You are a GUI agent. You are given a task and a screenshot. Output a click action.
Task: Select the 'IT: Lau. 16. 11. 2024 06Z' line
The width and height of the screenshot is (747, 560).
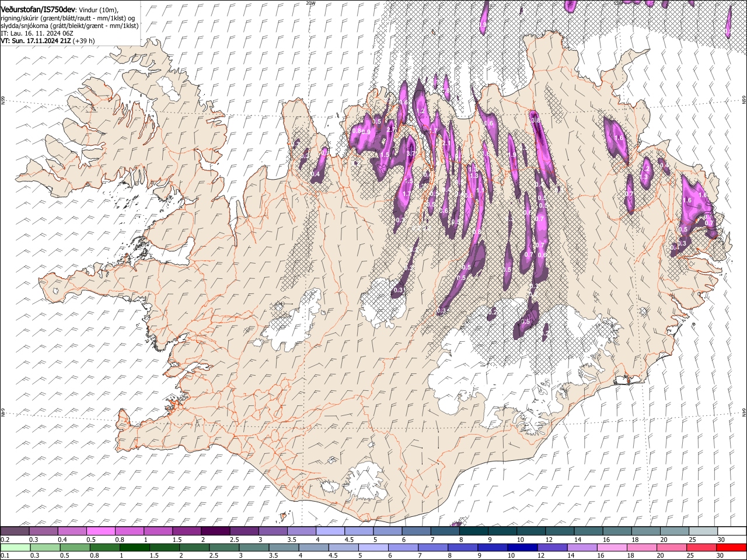click(x=38, y=33)
